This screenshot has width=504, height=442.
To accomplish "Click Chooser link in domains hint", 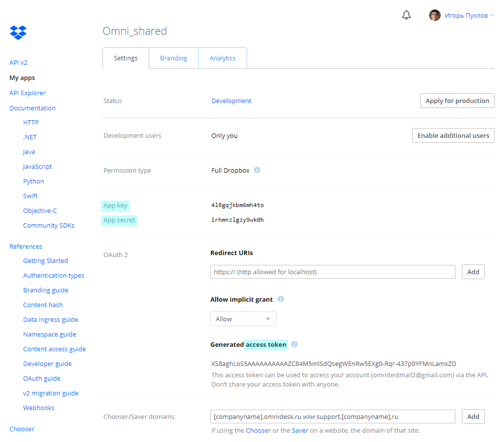I will pos(258,430).
